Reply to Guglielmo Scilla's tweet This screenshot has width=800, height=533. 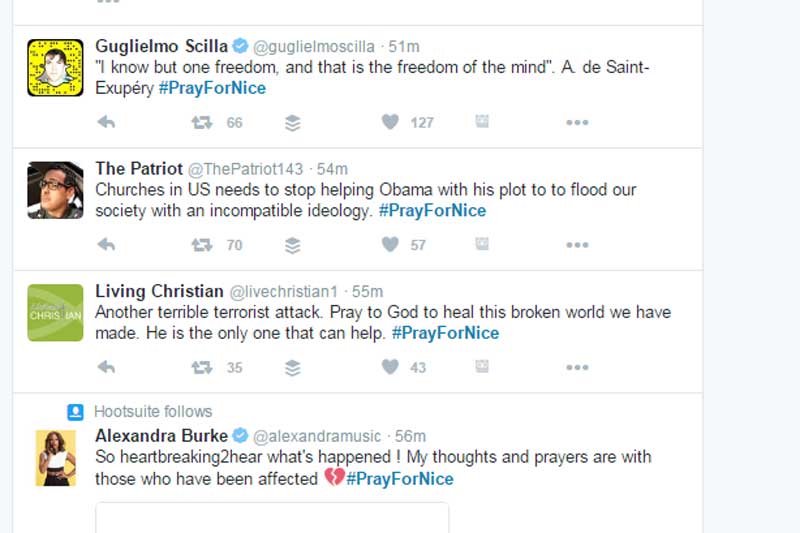tap(106, 122)
